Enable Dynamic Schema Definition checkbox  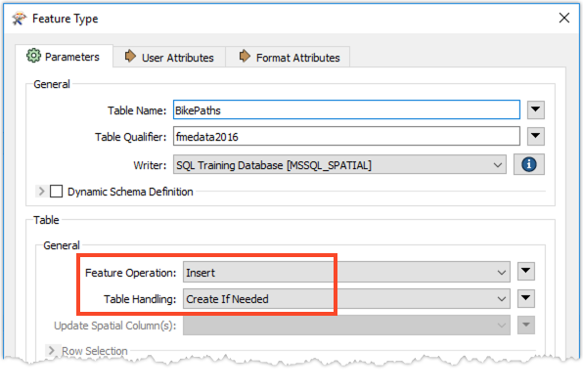point(56,192)
